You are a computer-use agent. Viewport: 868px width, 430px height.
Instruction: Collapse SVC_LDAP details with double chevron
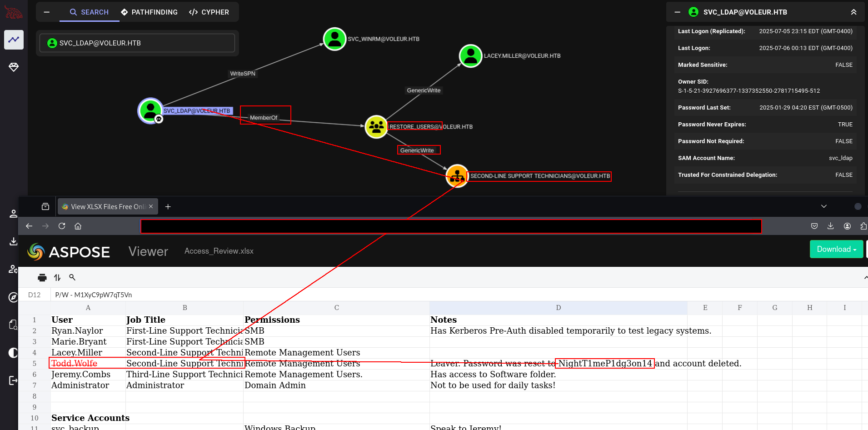[853, 12]
